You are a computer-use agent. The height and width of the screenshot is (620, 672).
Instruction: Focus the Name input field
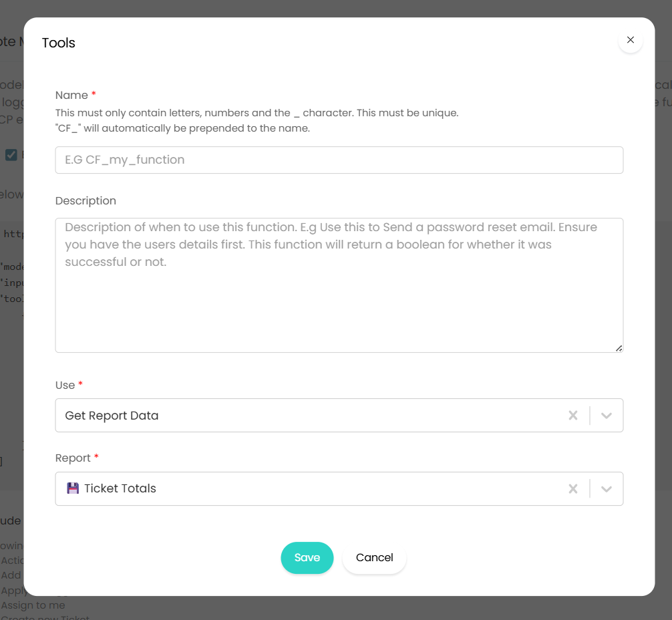click(339, 160)
